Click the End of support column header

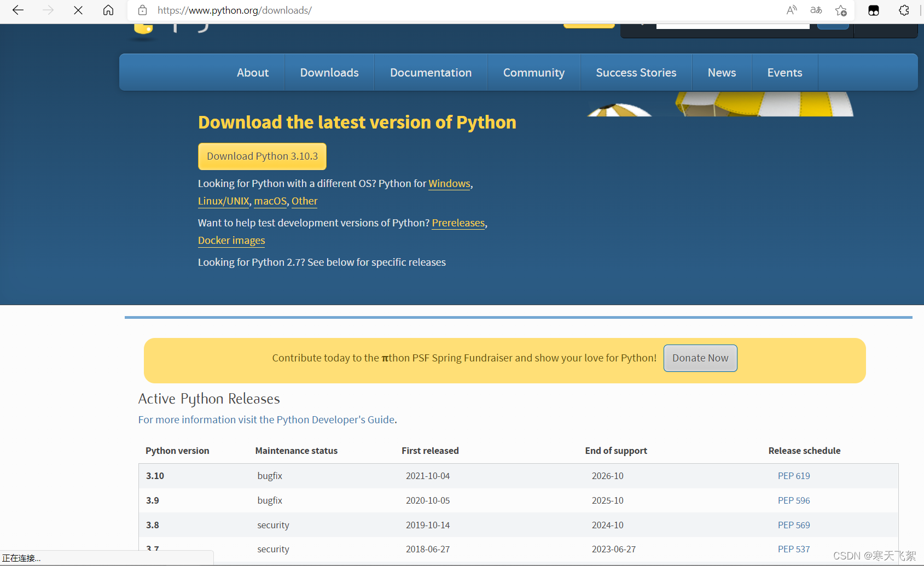pyautogui.click(x=616, y=451)
